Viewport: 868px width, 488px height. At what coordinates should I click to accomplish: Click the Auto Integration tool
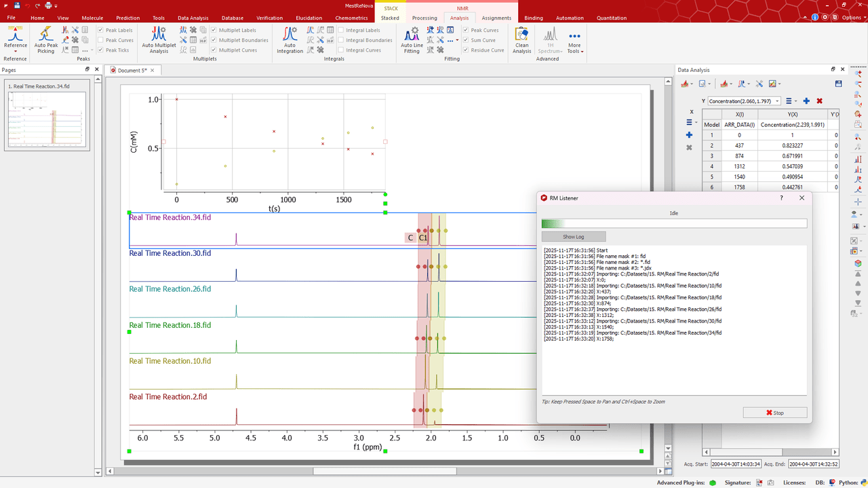pyautogui.click(x=290, y=40)
